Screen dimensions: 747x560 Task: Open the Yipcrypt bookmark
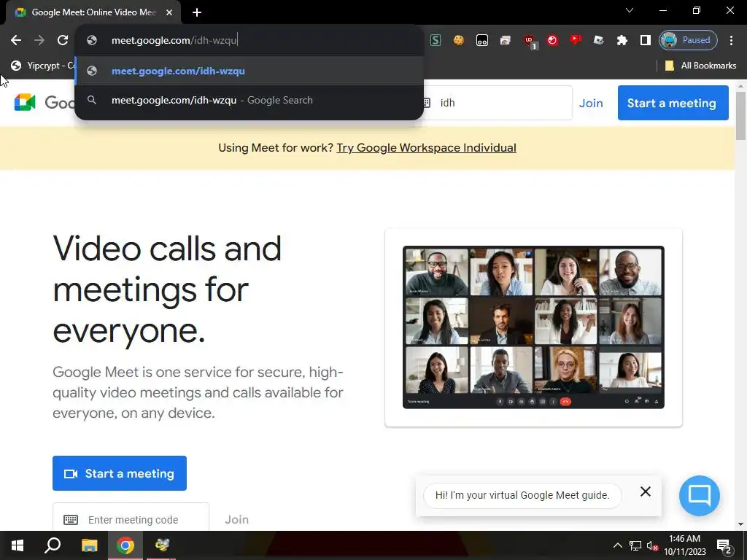43,66
